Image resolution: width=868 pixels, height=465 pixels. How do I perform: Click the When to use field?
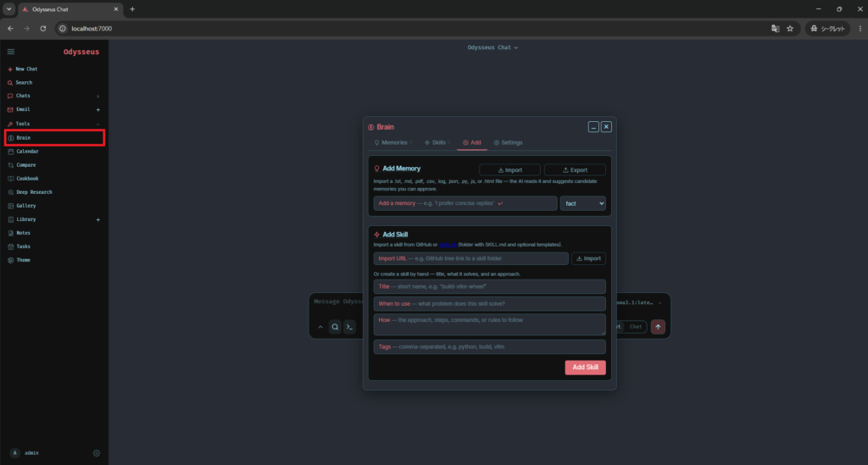pos(489,303)
